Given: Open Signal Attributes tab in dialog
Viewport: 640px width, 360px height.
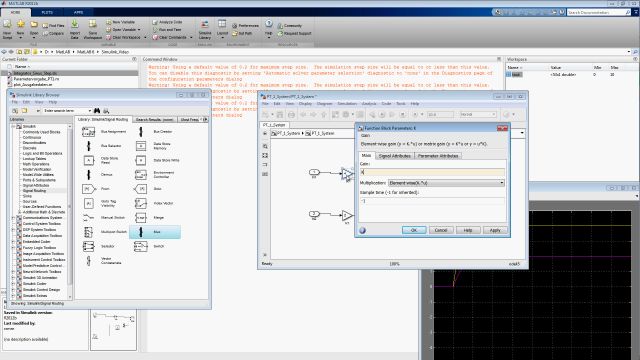Looking at the screenshot, I should [x=394, y=156].
